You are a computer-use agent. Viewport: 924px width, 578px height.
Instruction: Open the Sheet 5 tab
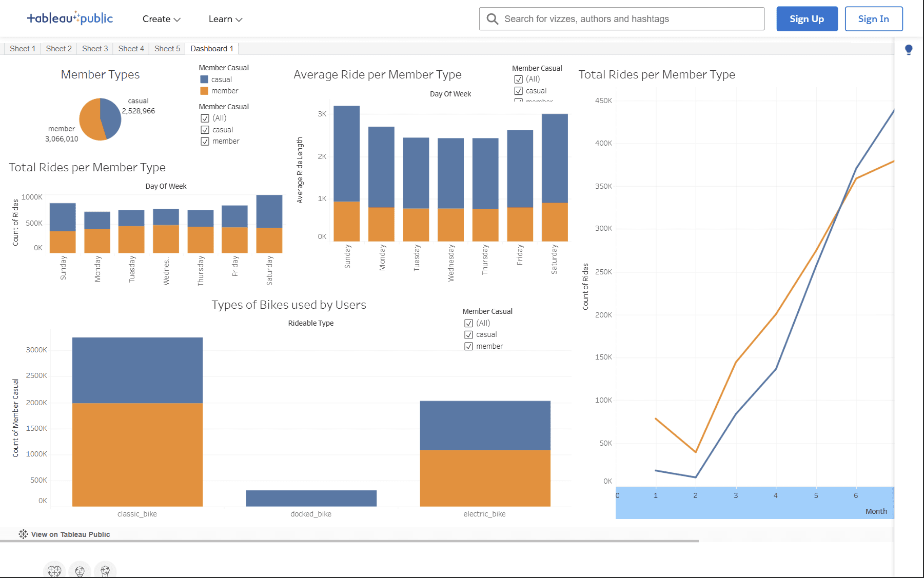[167, 48]
